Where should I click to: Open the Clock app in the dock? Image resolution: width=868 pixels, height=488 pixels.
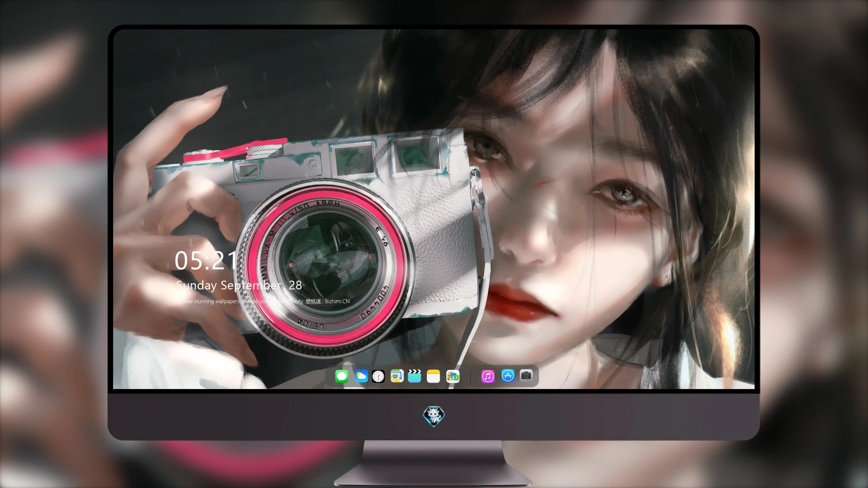point(378,376)
